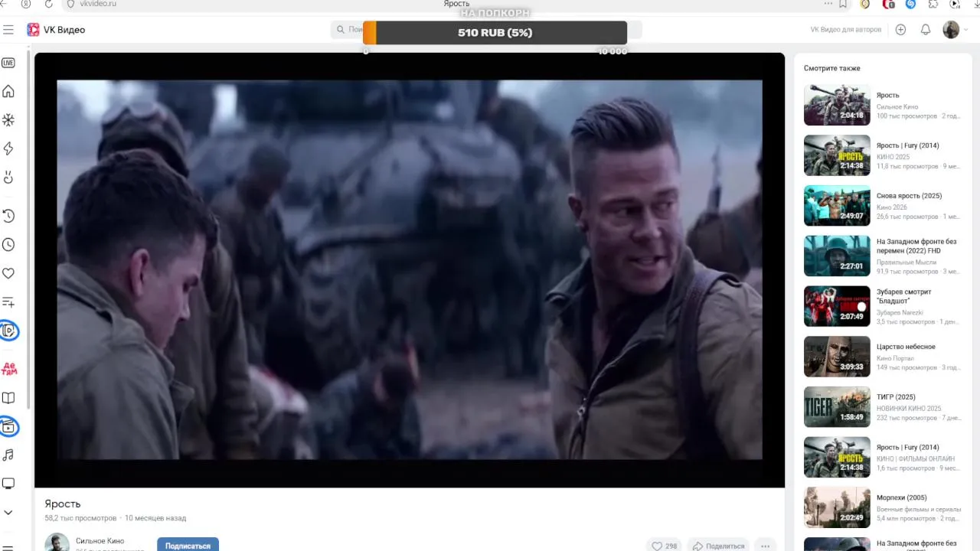Viewport: 980px width, 551px height.
Task: Open notifications with the bell icon
Action: 926,30
